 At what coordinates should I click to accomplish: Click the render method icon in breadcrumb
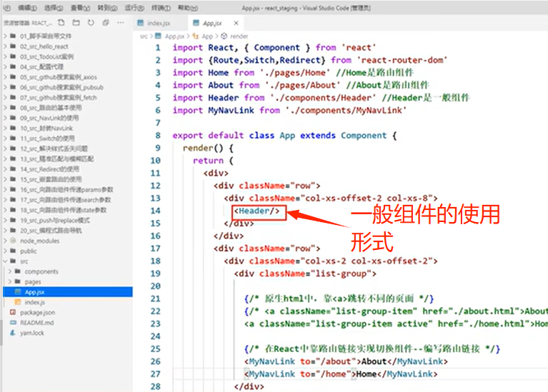(x=224, y=36)
